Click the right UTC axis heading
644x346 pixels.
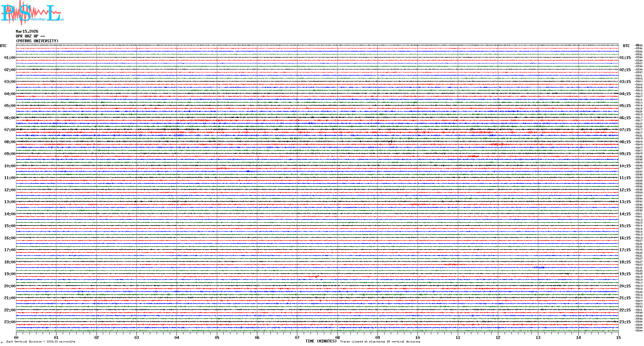[x=626, y=46]
